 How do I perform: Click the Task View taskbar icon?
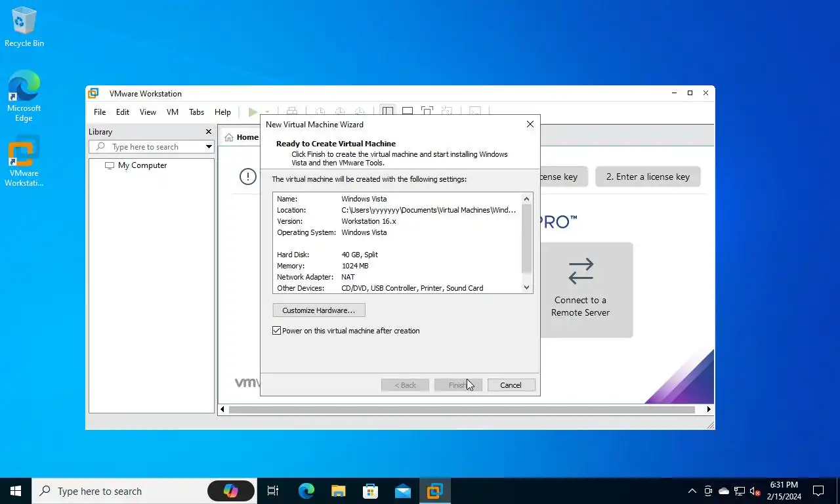(x=273, y=491)
